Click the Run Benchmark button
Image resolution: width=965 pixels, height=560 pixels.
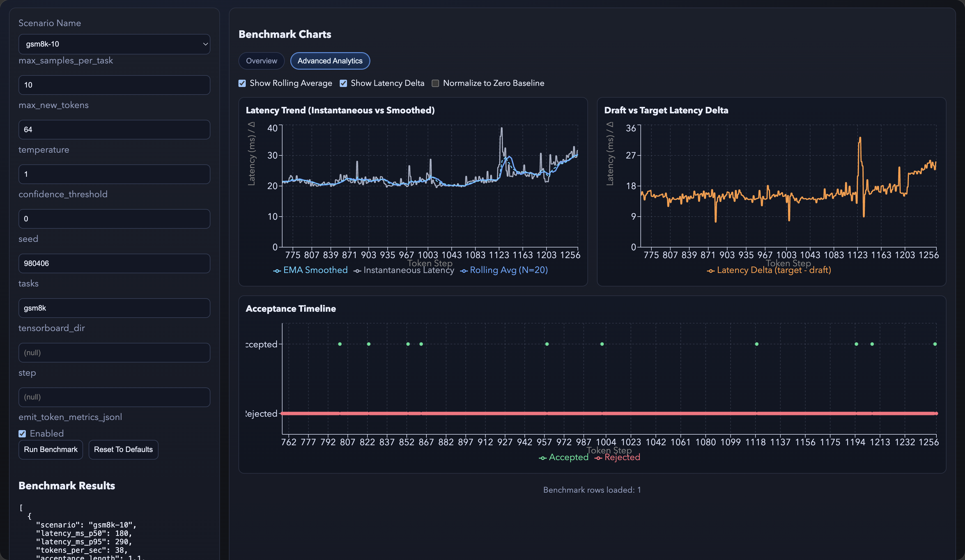pos(50,449)
